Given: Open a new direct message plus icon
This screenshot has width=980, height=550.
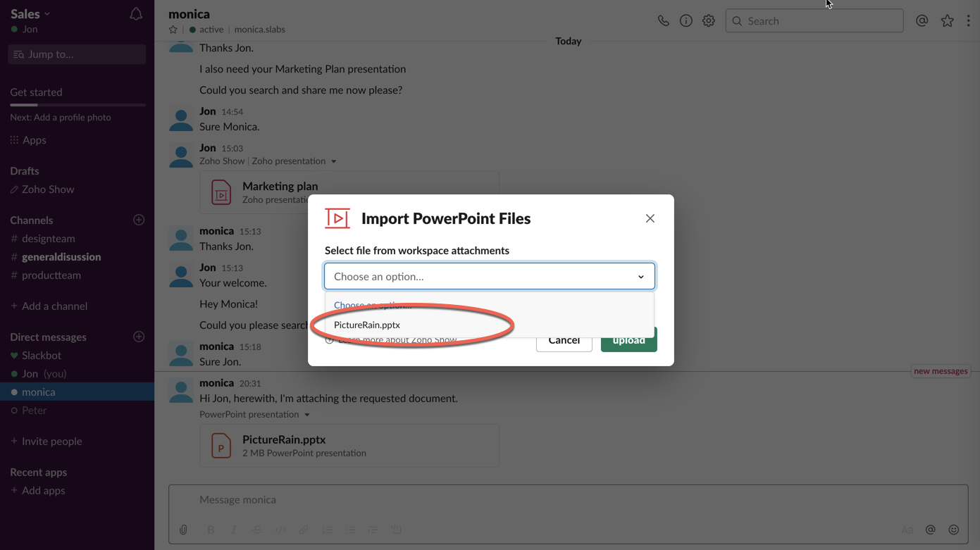Looking at the screenshot, I should (139, 337).
